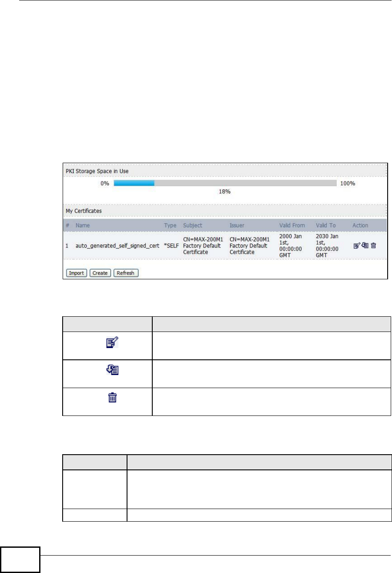Click the # column header
The image size is (392, 573).
click(x=67, y=225)
